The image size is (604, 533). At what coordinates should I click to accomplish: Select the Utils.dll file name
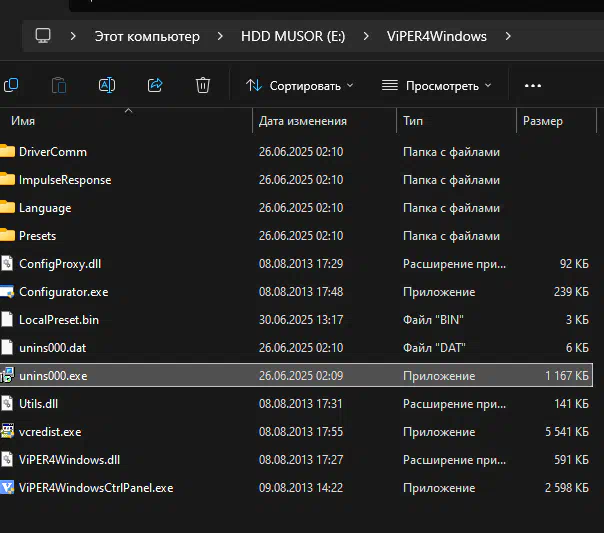click(39, 404)
